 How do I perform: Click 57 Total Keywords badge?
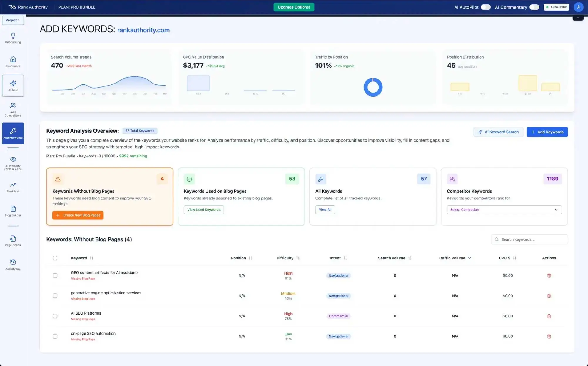pyautogui.click(x=140, y=131)
